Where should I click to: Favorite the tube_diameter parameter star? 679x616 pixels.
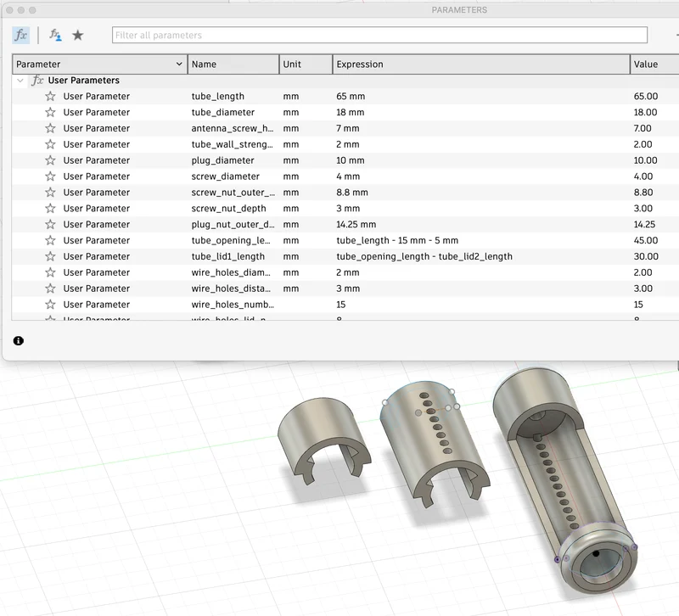pos(50,112)
